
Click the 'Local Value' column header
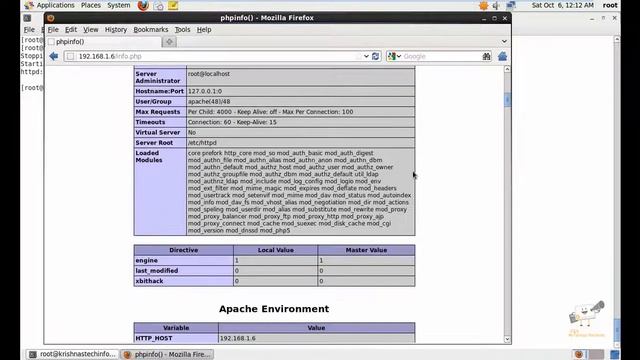tap(276, 250)
